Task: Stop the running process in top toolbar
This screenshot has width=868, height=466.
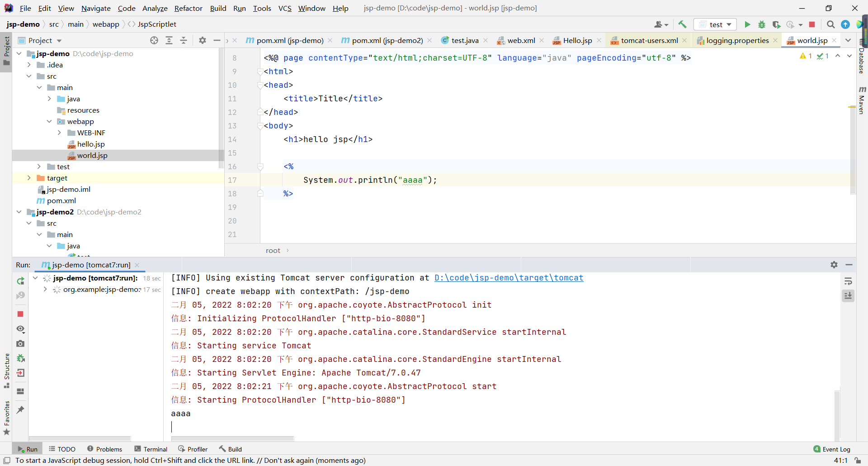Action: tap(812, 24)
